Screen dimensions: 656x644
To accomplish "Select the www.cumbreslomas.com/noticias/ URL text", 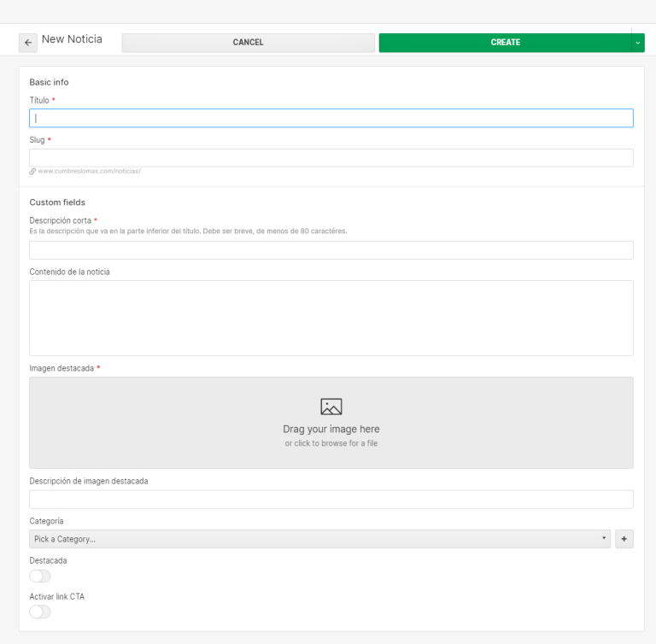I will (89, 171).
